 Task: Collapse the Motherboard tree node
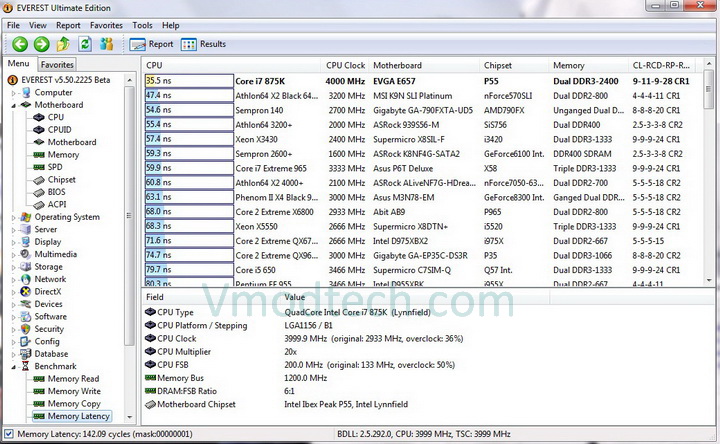coord(13,105)
